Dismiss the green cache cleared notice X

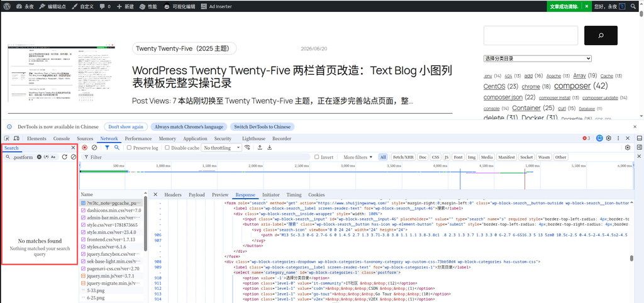point(587,6)
